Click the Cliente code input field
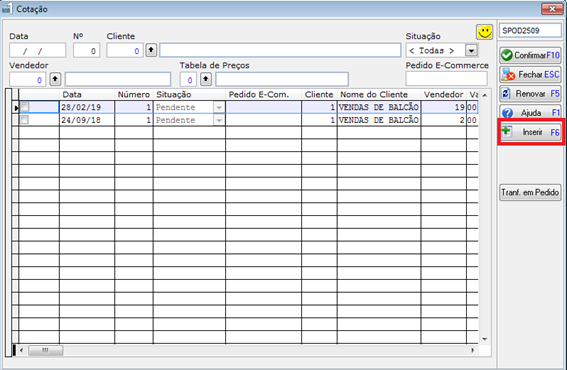Image resolution: width=567 pixels, height=370 pixels. coord(125,50)
